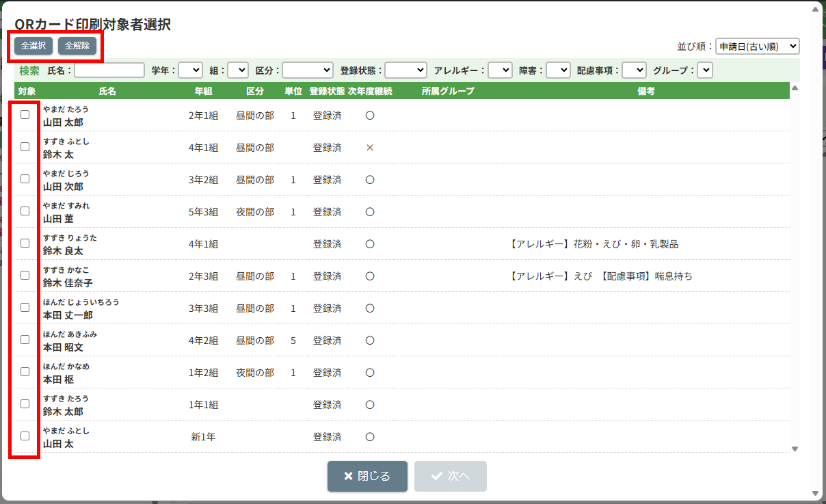The height and width of the screenshot is (504, 826).
Task: Click the 氏名 column header
Action: coord(107,91)
